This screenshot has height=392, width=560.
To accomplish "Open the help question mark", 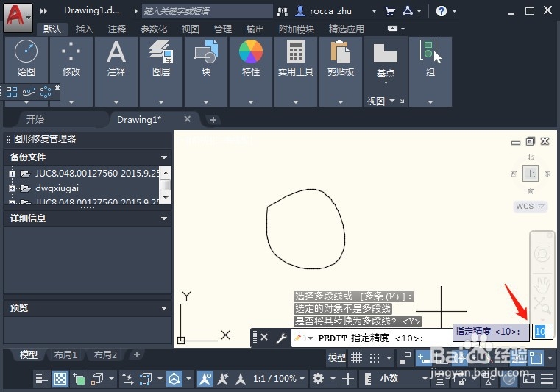I will [x=442, y=11].
